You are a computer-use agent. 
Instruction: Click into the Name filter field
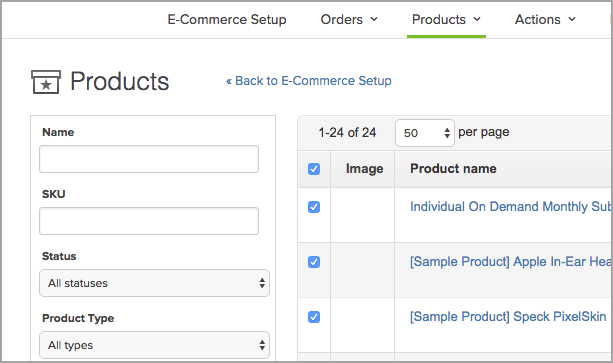(149, 159)
